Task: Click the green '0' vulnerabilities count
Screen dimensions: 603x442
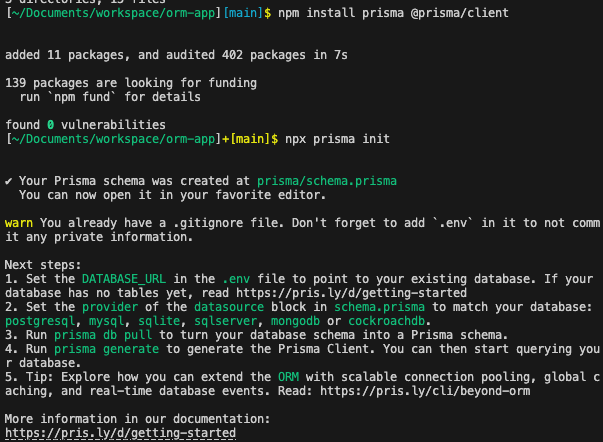Action: pyautogui.click(x=50, y=125)
